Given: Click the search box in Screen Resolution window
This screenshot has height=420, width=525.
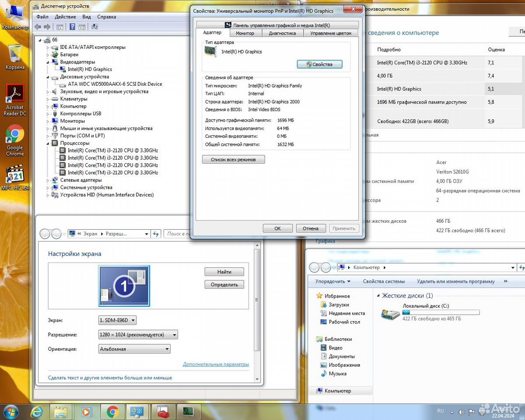Looking at the screenshot, I should [177, 234].
